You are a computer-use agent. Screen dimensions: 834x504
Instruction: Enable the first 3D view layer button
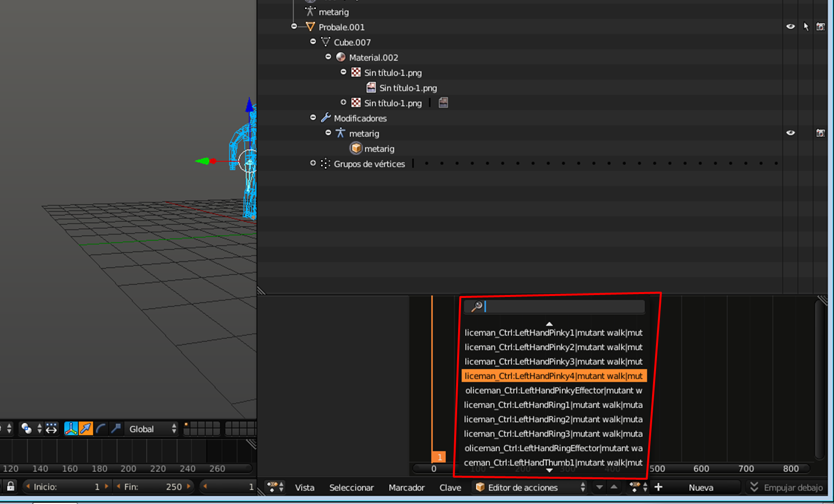[x=187, y=425]
